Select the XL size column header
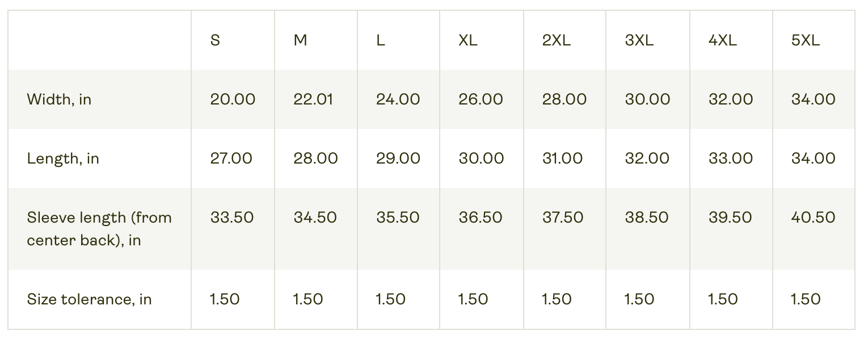Screen dimensions: 868x343 468,41
